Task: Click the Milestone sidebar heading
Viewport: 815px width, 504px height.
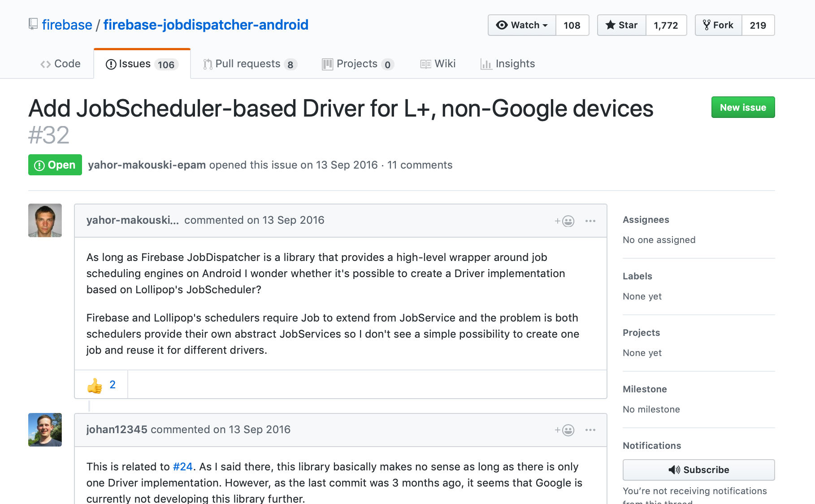Action: click(645, 389)
